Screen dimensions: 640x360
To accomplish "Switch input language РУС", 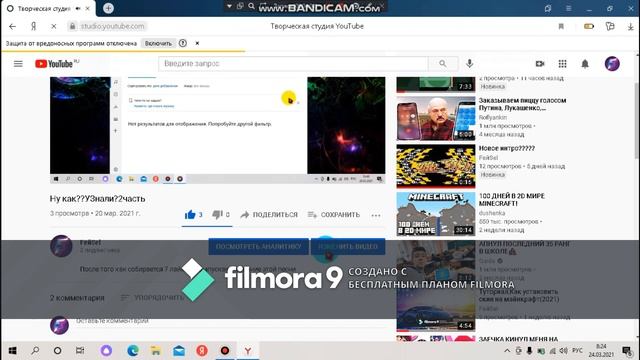I will pyautogui.click(x=578, y=351).
